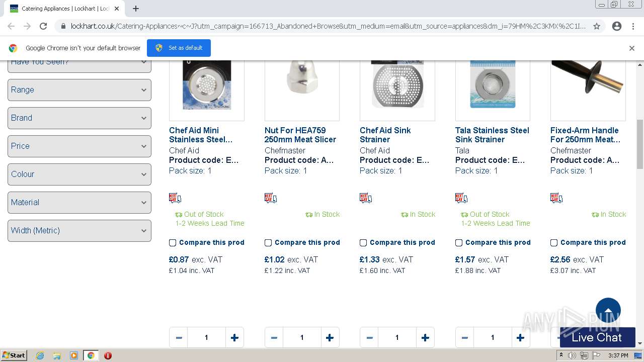Click Set as default button
The height and width of the screenshot is (362, 644).
[179, 48]
